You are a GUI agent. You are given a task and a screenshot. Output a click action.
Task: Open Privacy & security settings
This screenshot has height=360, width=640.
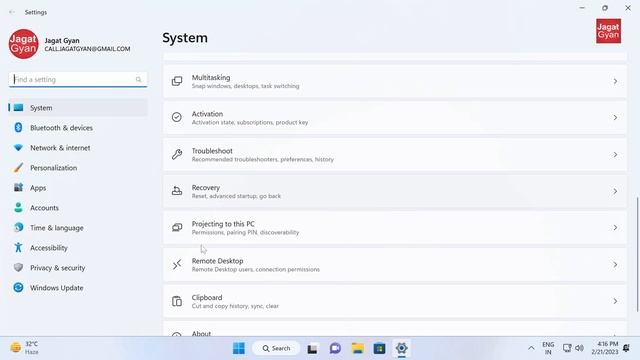click(78, 268)
